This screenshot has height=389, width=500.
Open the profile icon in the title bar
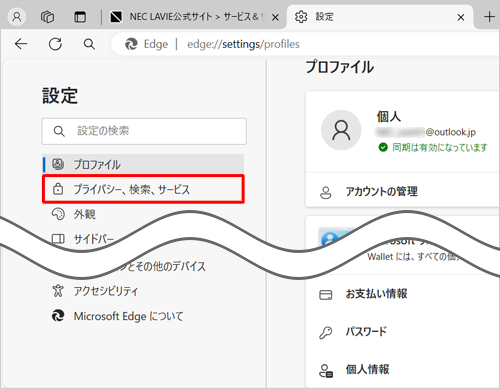tap(17, 16)
